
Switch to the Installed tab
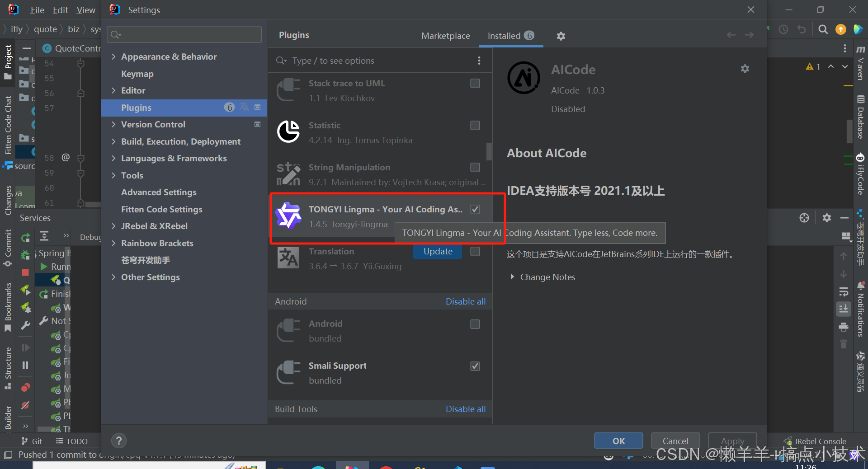[511, 36]
